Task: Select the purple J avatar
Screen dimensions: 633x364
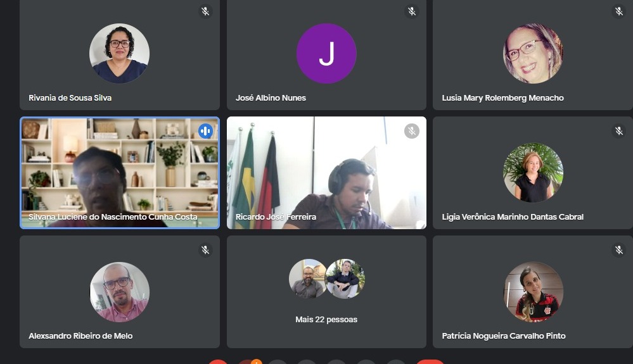Action: pyautogui.click(x=326, y=54)
